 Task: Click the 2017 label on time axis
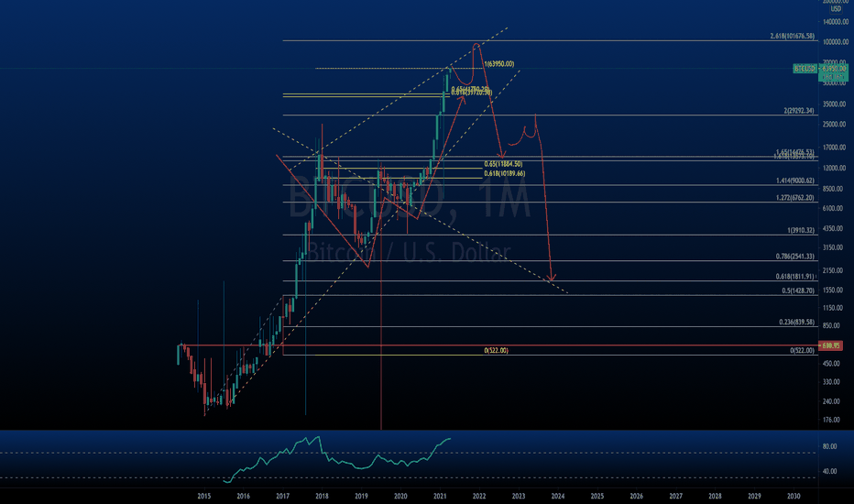[282, 496]
